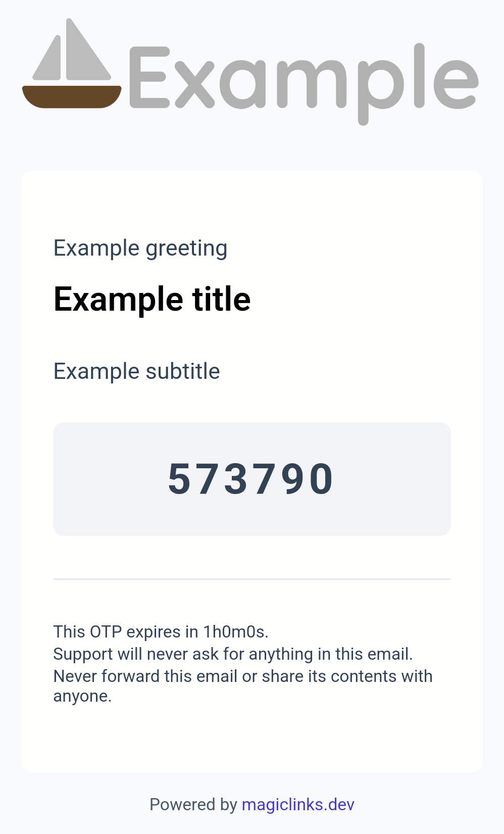
Task: Click the digit 0 ending the code
Action: pyautogui.click(x=321, y=479)
